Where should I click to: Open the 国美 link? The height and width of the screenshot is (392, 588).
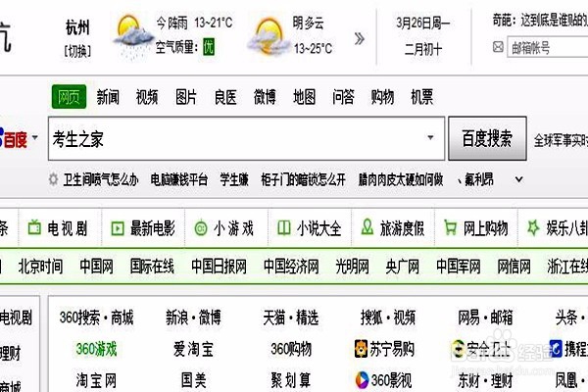pyautogui.click(x=193, y=380)
